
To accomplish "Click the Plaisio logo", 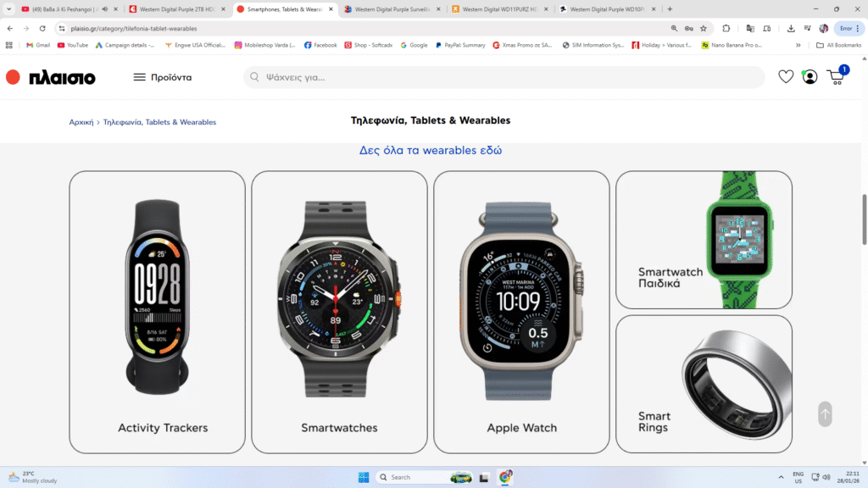I will point(50,77).
